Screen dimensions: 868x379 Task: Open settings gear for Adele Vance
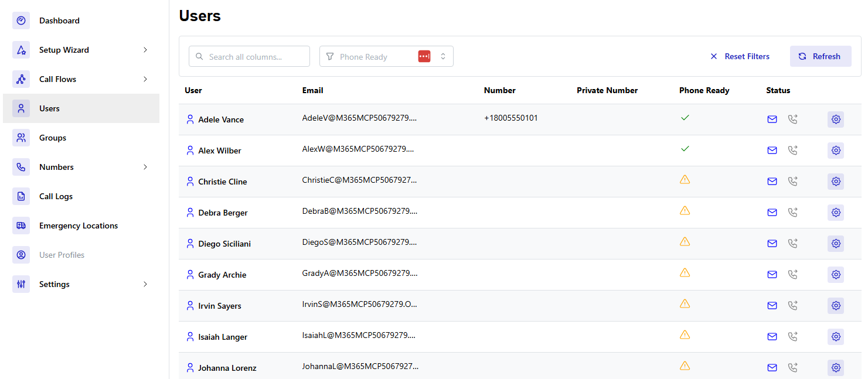(836, 119)
